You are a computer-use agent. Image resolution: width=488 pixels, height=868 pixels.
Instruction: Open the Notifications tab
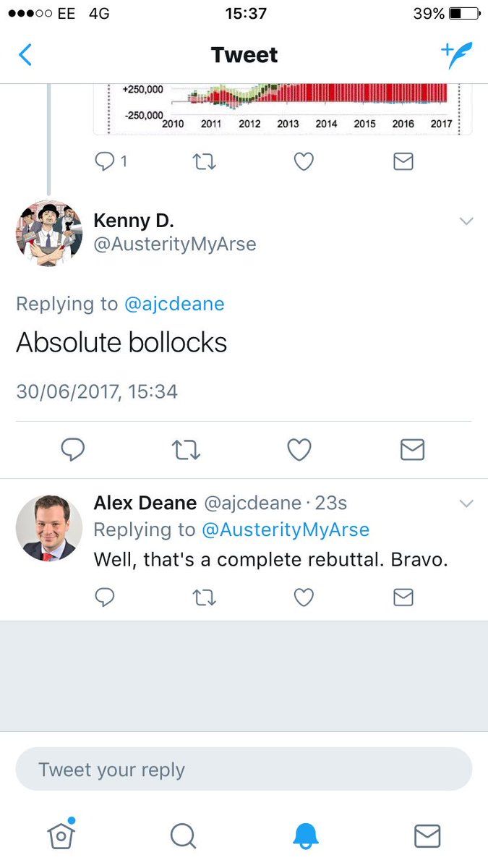305,835
